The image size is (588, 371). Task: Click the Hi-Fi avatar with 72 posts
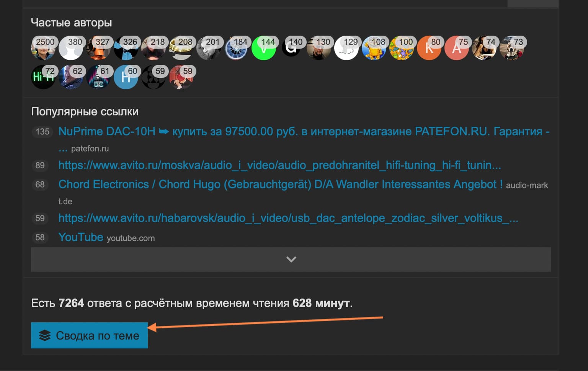tap(42, 78)
